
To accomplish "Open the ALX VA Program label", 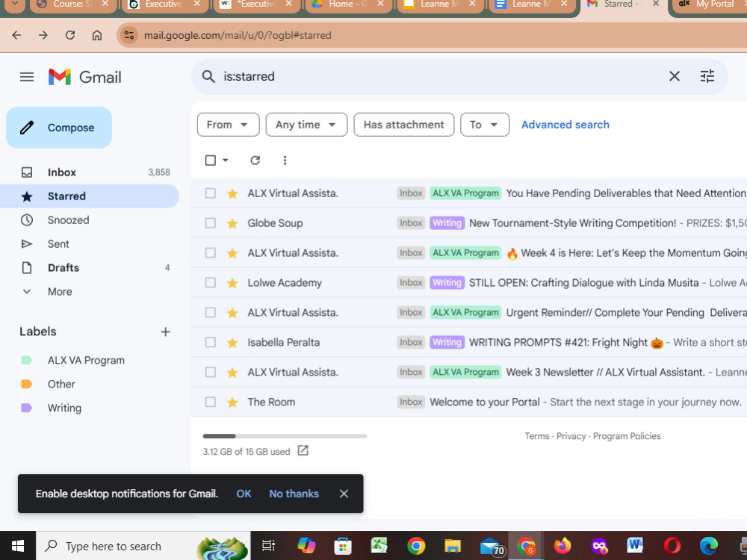I will 86,361.
